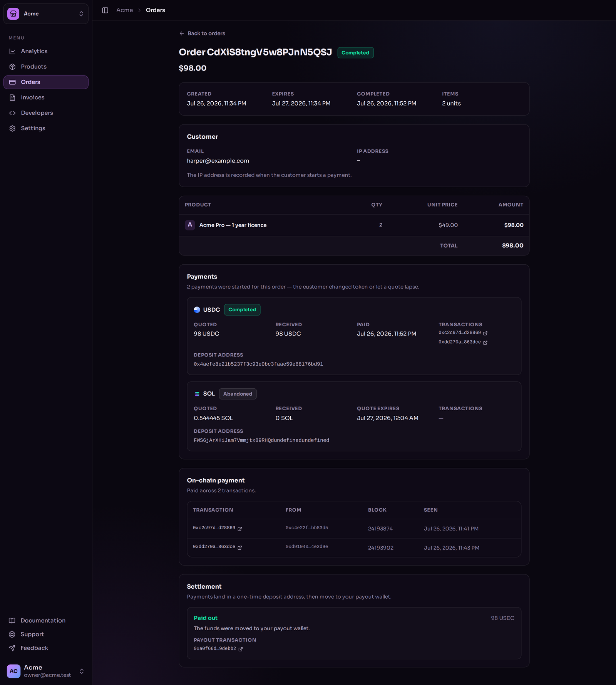Select the Orders menu item

point(46,82)
